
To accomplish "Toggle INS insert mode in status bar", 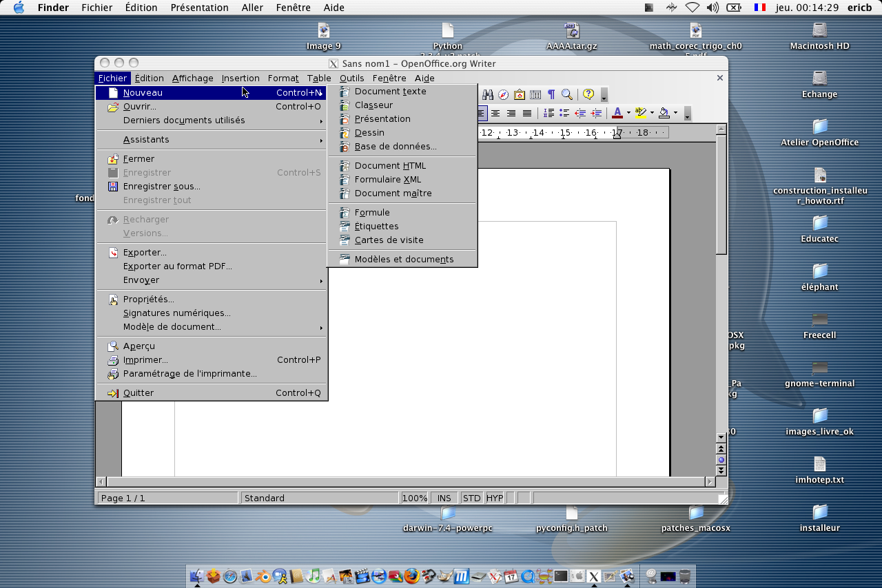I will point(444,498).
